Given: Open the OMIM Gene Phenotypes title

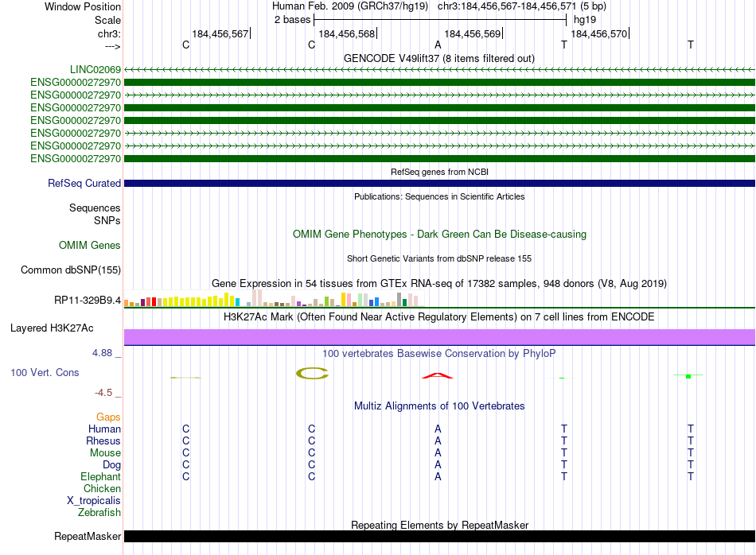Looking at the screenshot, I should (440, 234).
